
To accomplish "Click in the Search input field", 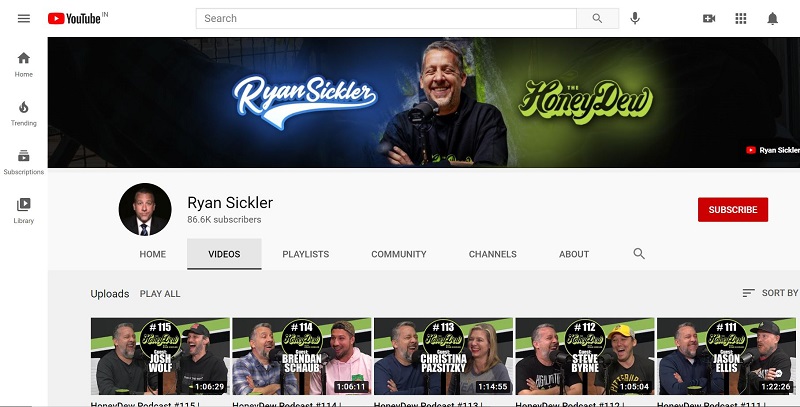I will click(386, 18).
